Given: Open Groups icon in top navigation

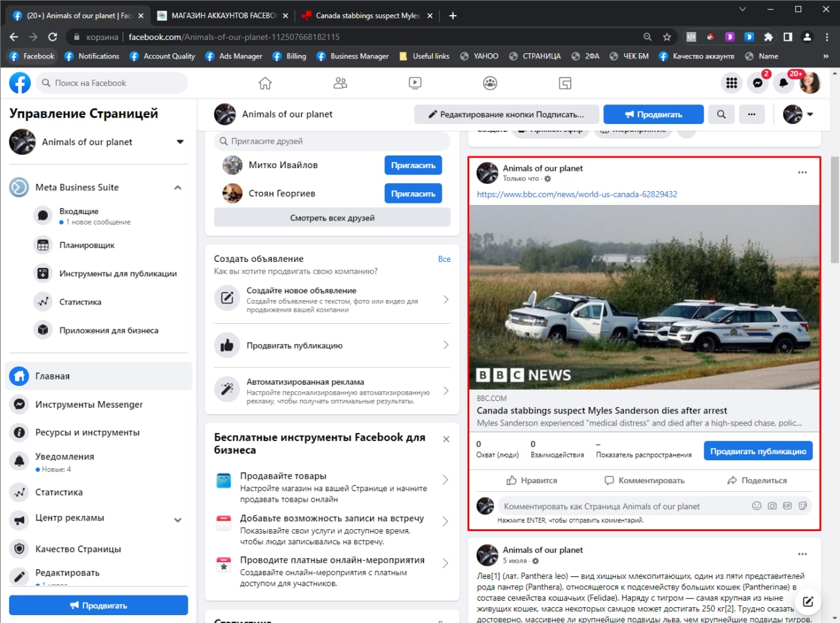Looking at the screenshot, I should 490,83.
